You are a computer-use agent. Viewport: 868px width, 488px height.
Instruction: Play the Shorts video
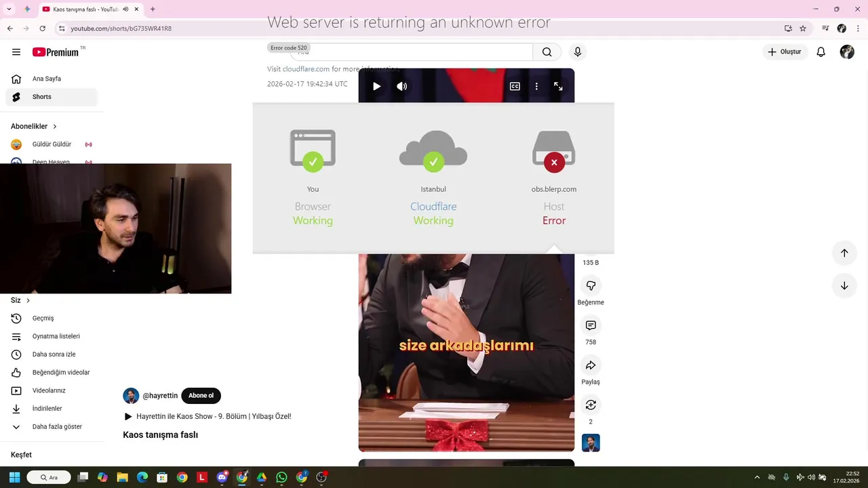pyautogui.click(x=377, y=86)
